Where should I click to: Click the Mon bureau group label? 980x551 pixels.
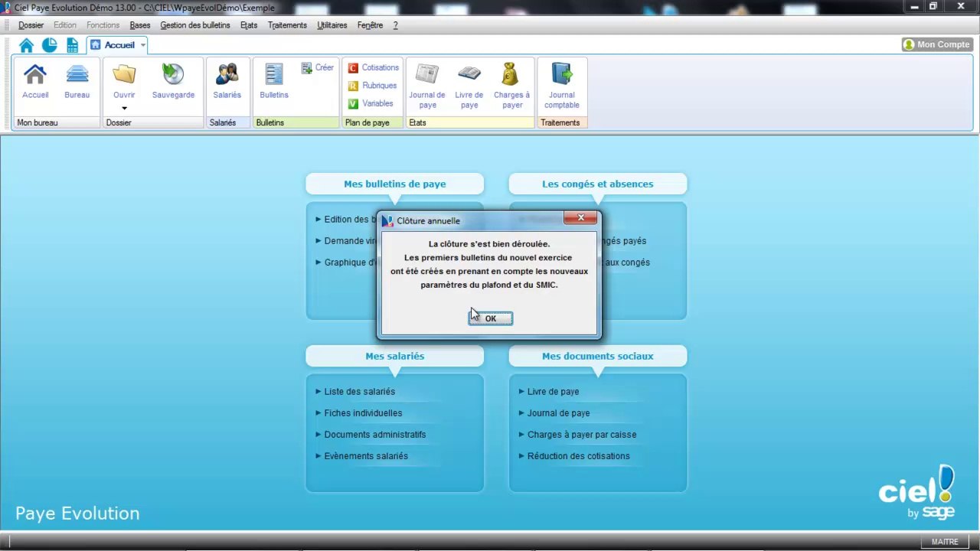tap(38, 122)
